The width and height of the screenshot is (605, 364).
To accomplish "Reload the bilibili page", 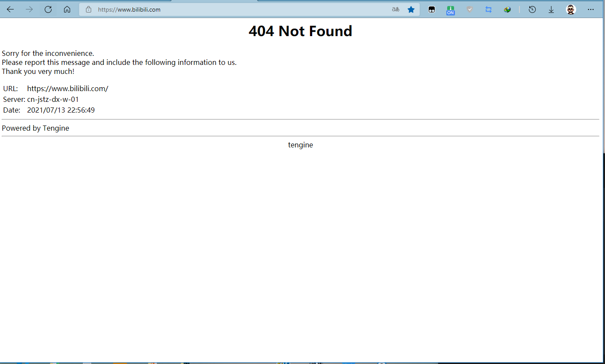I will (x=48, y=9).
